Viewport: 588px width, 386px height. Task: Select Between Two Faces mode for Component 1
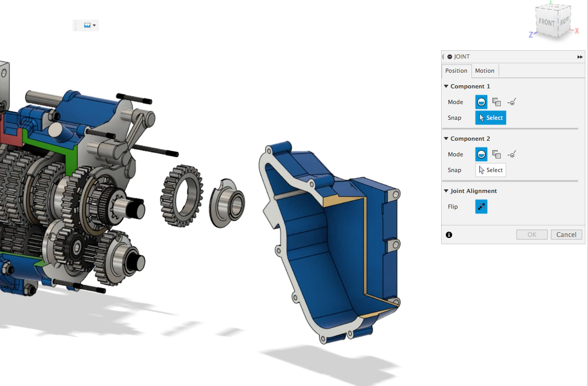pos(497,102)
